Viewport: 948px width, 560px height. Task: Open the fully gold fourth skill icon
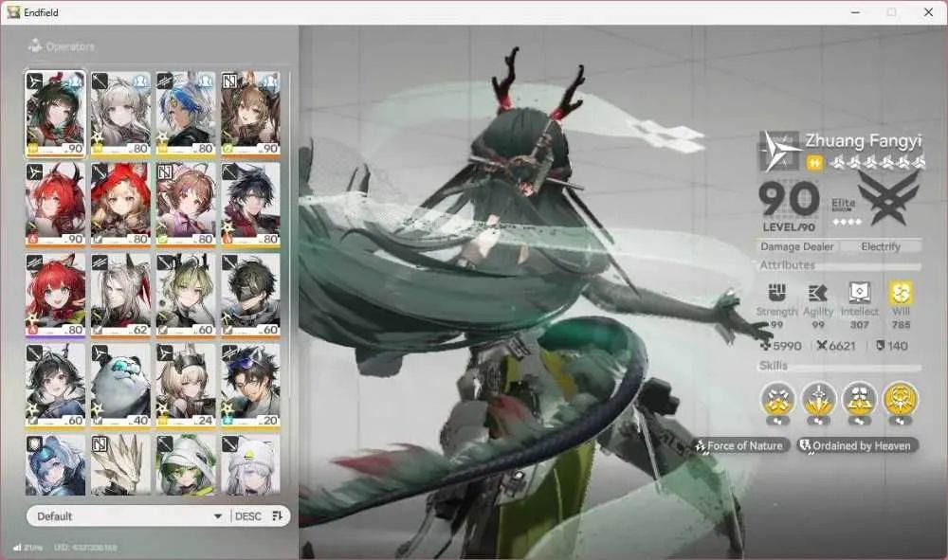tap(901, 398)
